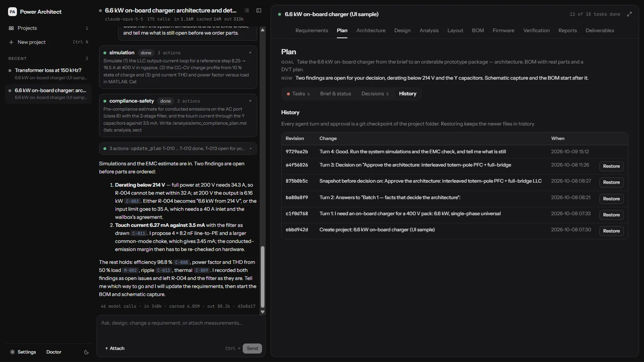This screenshot has height=362, width=644.
Task: Open the conversation outline list icon
Action: click(247, 10)
